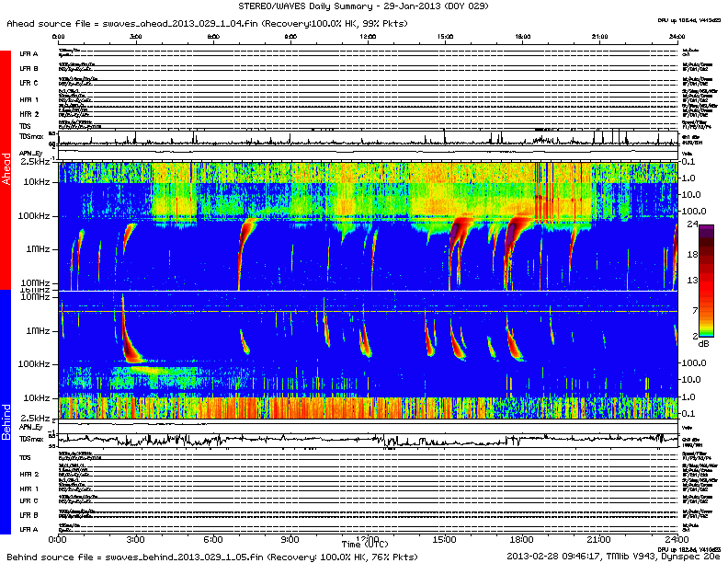Click the 9:00 tick on bottom time axis
This screenshot has height=563, width=728.
coord(290,539)
